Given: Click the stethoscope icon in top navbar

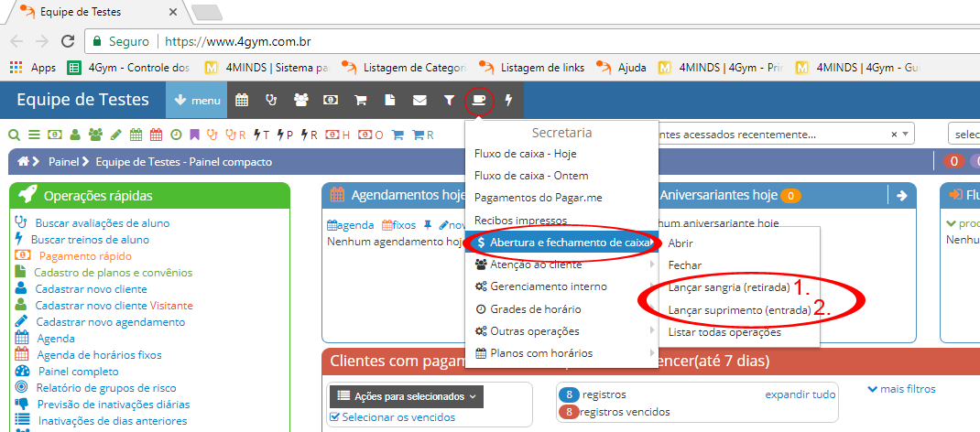Looking at the screenshot, I should click(270, 100).
